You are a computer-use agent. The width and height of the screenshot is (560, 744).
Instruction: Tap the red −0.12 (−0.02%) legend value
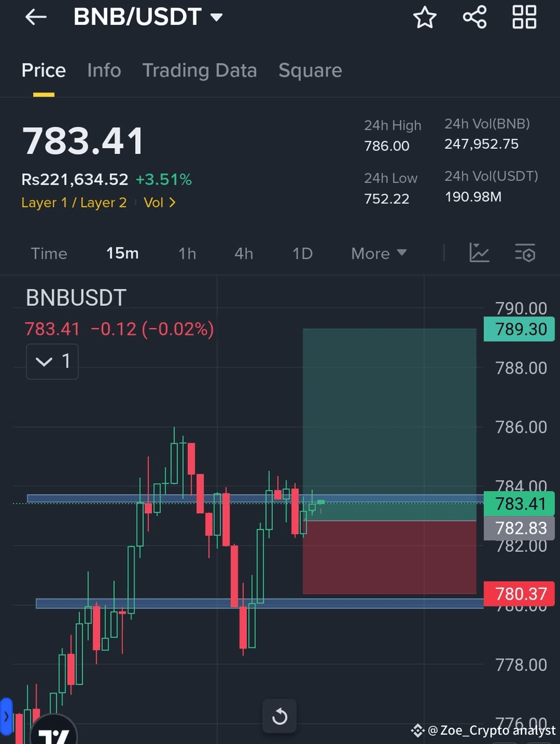(x=152, y=329)
